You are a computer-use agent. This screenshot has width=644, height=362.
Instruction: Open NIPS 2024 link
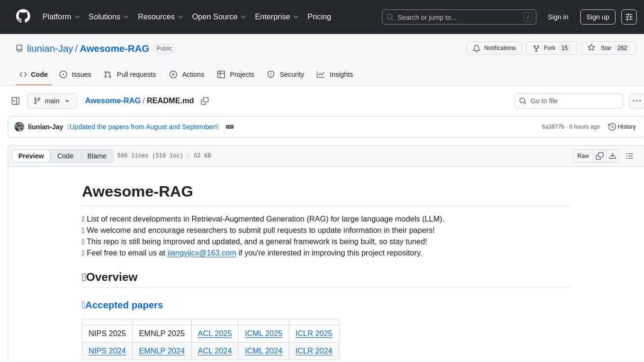[107, 351]
